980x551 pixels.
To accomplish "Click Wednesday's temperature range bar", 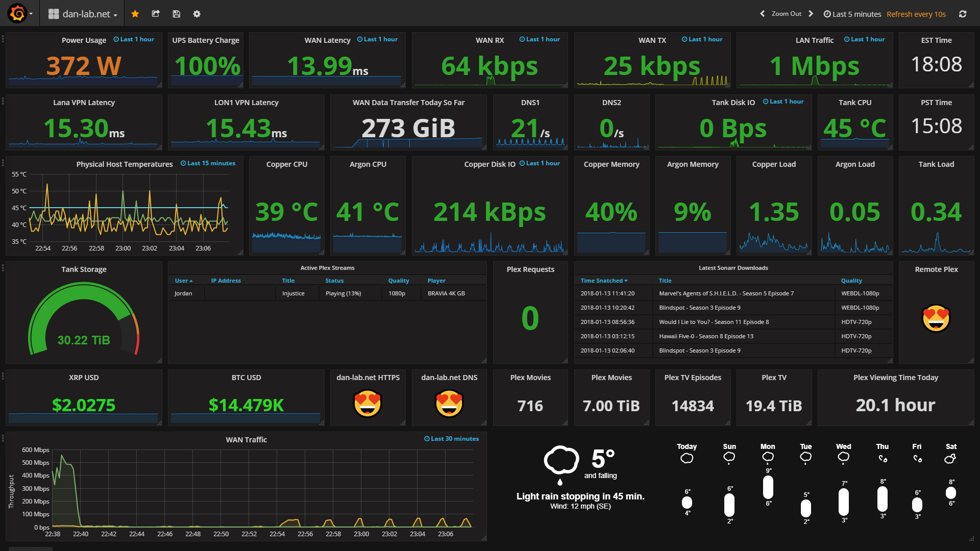I will point(844,502).
